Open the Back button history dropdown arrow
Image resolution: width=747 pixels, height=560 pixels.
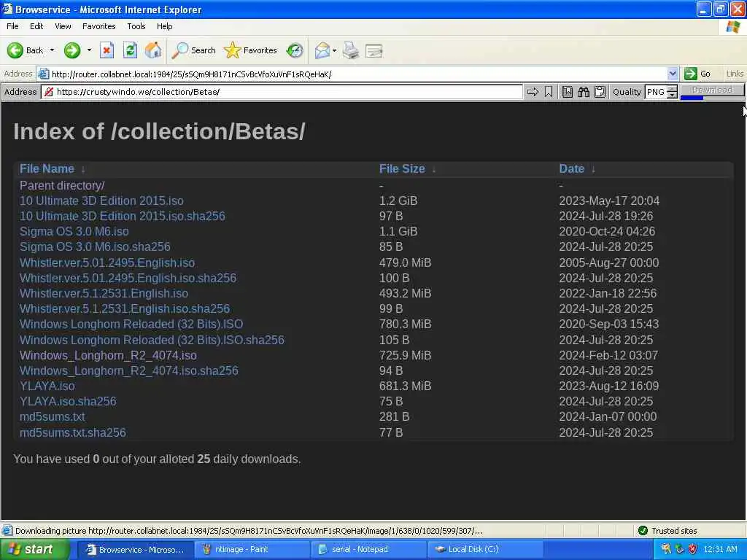coord(52,50)
